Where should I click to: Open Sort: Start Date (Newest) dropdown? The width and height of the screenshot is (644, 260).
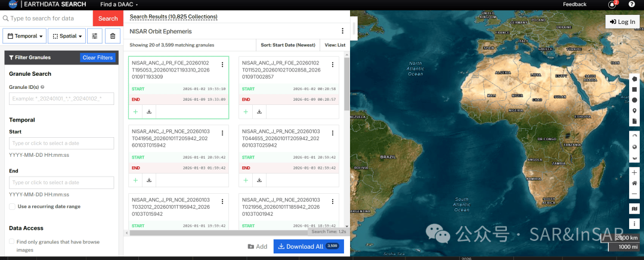(288, 45)
